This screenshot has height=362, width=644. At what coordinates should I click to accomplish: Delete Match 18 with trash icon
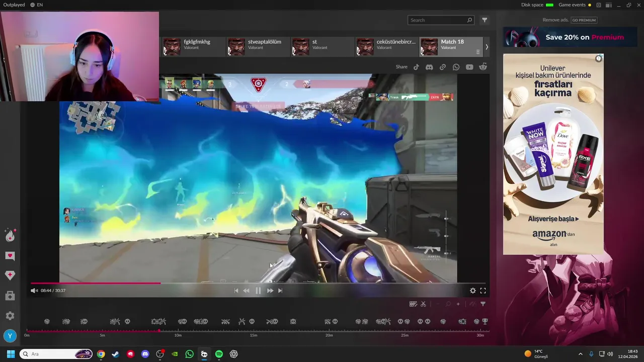(x=478, y=51)
